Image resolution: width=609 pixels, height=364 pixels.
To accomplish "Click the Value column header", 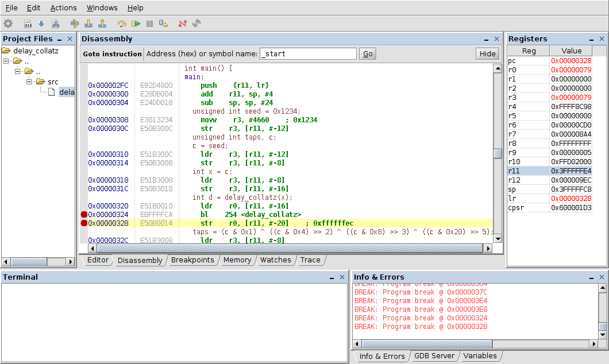I will (571, 51).
